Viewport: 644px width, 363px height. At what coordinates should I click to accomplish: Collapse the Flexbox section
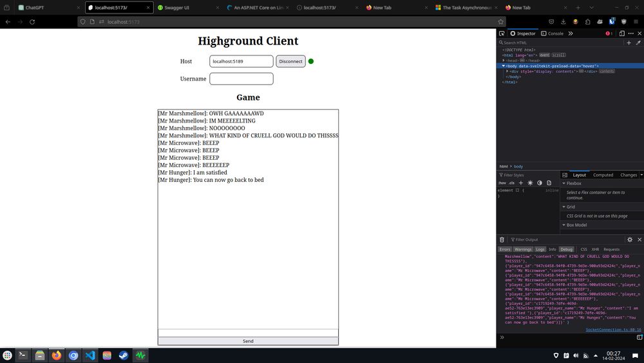pyautogui.click(x=564, y=183)
